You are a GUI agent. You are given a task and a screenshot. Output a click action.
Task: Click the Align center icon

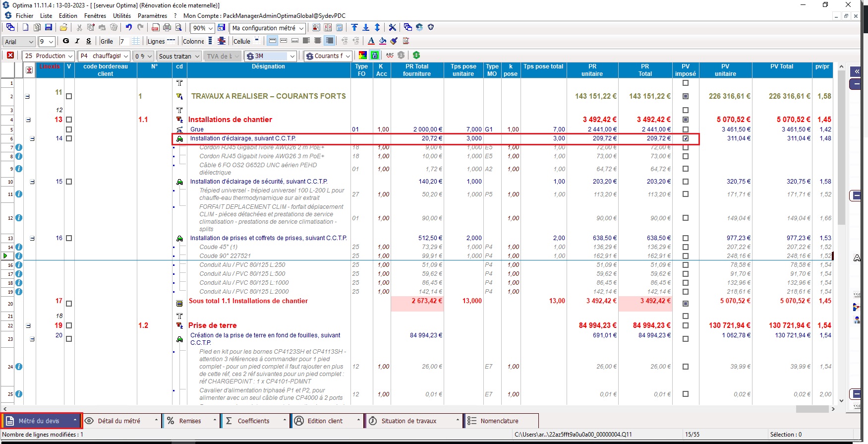pos(318,41)
